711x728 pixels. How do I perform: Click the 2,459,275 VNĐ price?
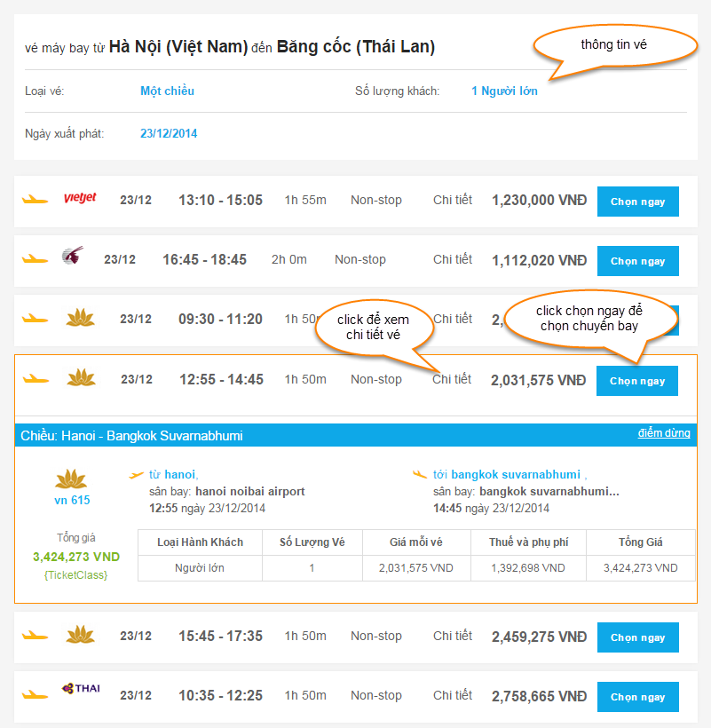coord(540,637)
